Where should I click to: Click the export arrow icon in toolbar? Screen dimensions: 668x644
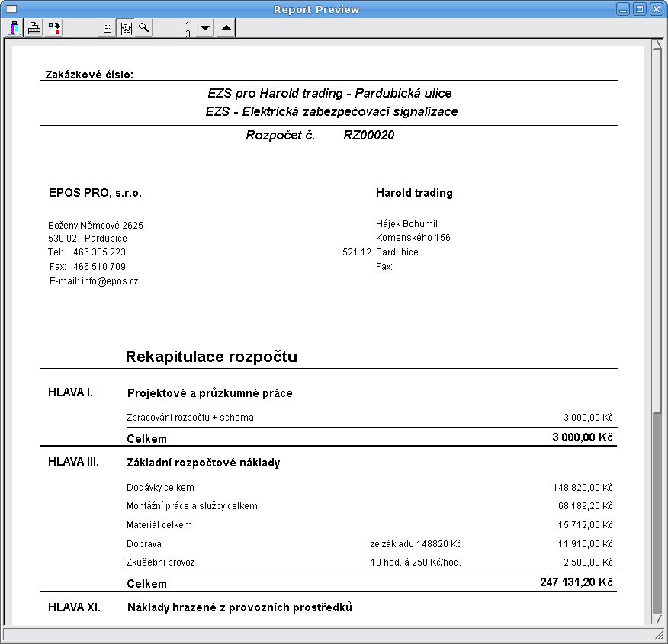[x=54, y=29]
